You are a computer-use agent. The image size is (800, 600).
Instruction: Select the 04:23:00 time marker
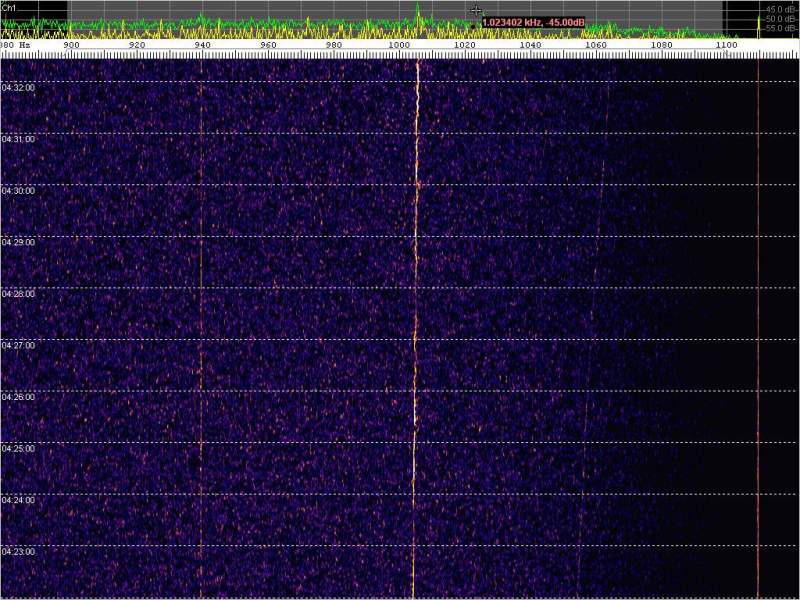click(18, 551)
